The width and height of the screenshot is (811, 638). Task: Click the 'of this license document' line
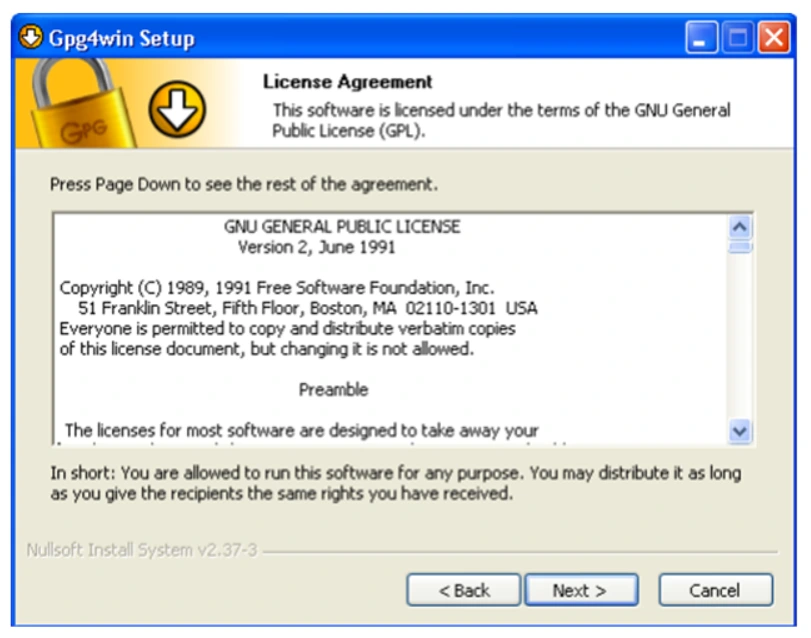[x=266, y=350]
